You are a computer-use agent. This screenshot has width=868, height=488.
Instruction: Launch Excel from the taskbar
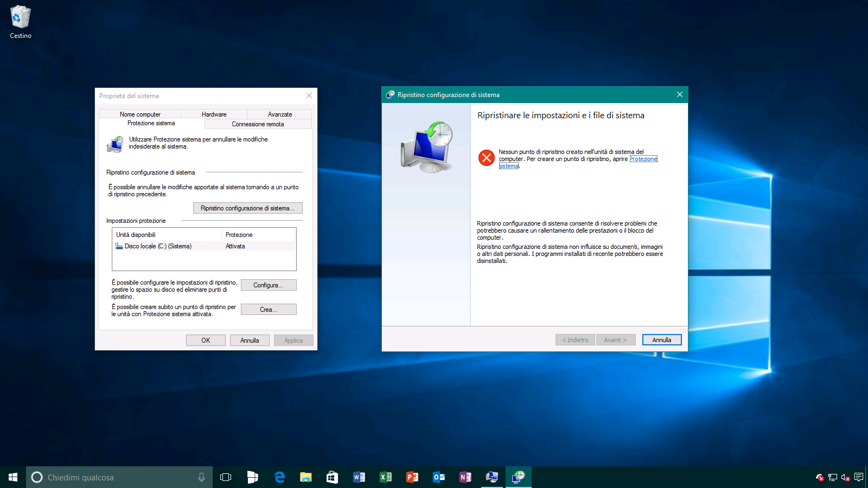tap(385, 477)
